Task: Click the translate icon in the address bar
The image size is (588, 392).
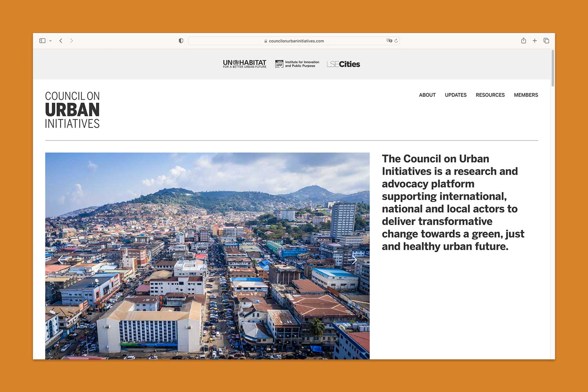Action: [x=389, y=40]
